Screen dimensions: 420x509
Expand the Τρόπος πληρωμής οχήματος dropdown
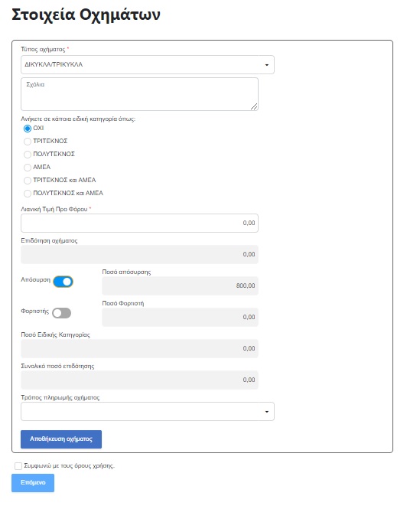[x=148, y=411]
